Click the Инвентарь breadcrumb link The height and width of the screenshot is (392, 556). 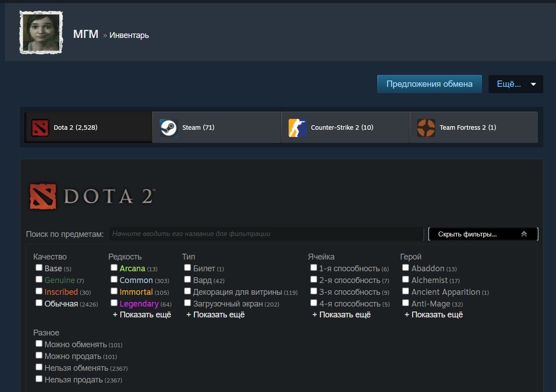point(129,35)
